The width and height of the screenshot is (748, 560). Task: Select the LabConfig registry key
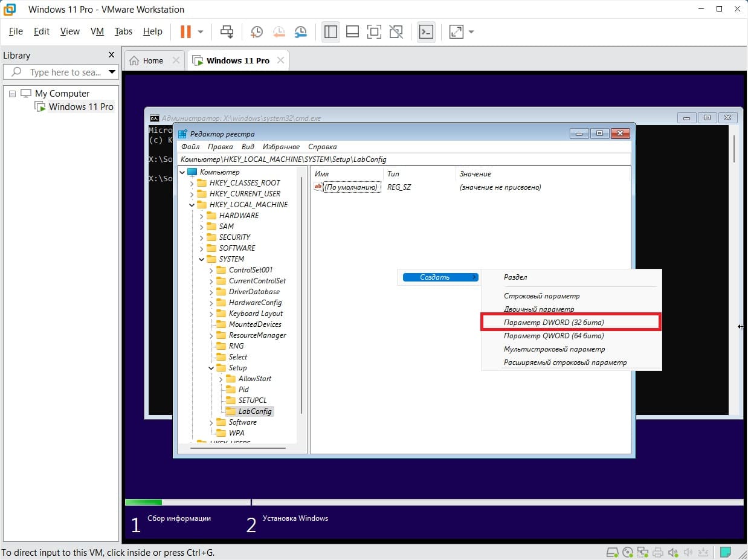pyautogui.click(x=255, y=411)
